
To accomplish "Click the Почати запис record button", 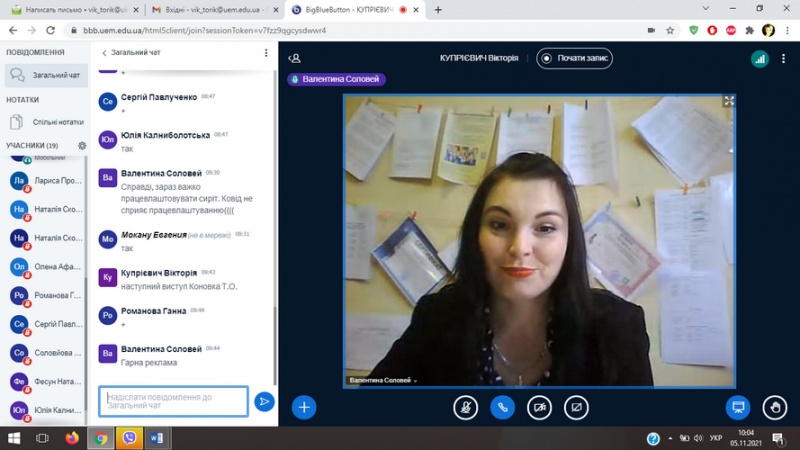I will tap(575, 58).
